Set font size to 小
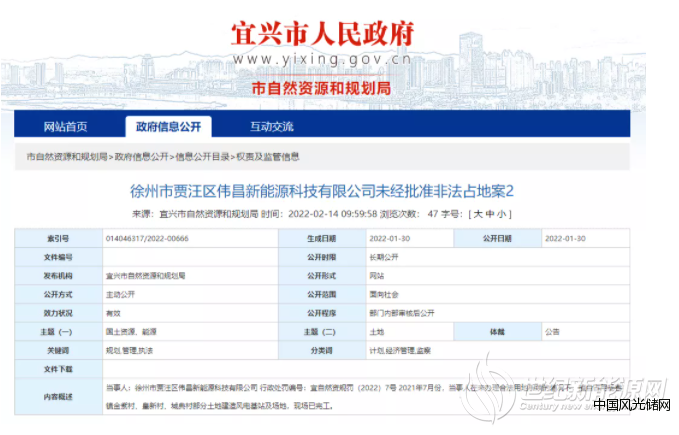Screen dimensions: 679x435 (501, 214)
